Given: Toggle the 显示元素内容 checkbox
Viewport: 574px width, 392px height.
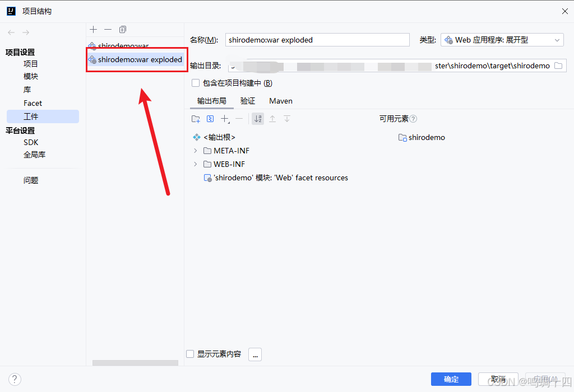Looking at the screenshot, I should click(189, 354).
